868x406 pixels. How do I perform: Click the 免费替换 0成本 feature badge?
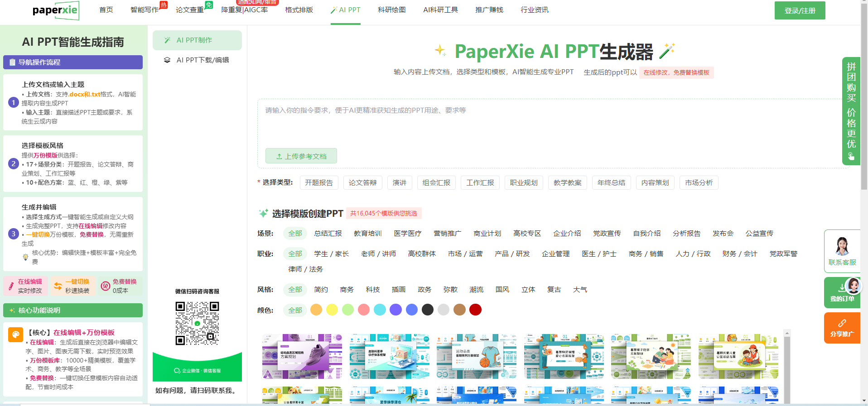pyautogui.click(x=120, y=286)
